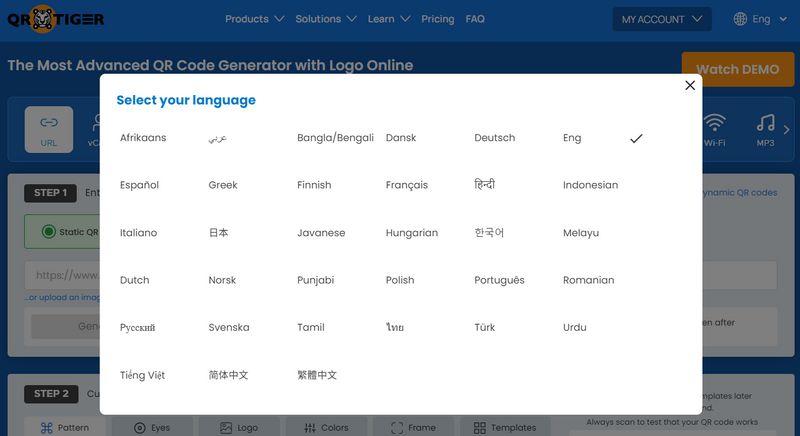This screenshot has width=800, height=436.
Task: Select the URL QR type icon
Action: point(49,130)
